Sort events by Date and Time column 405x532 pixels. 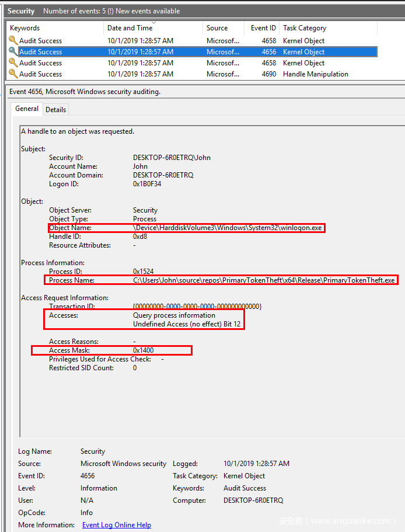[x=130, y=28]
